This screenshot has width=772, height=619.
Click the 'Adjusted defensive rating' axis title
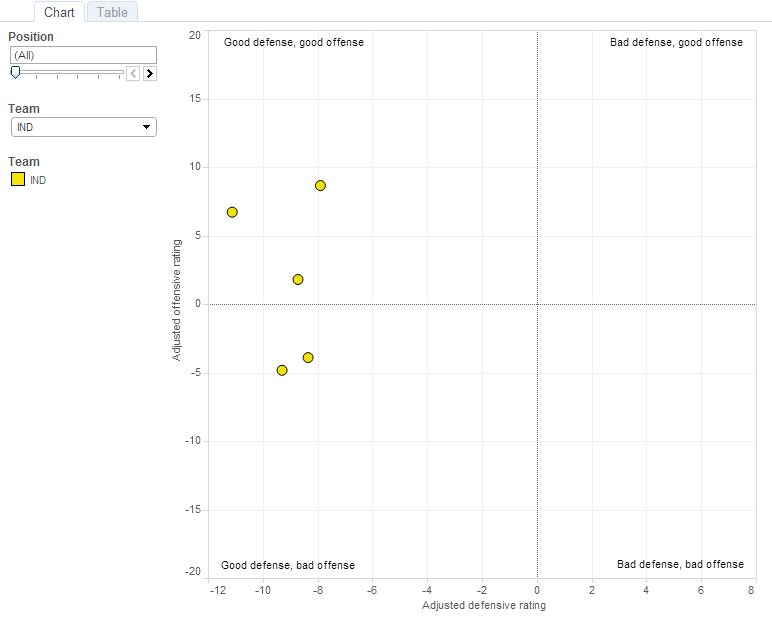point(484,606)
